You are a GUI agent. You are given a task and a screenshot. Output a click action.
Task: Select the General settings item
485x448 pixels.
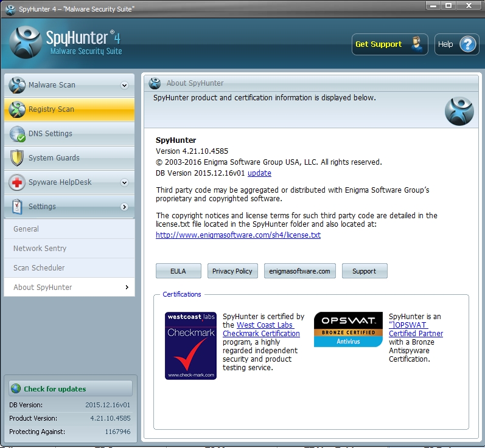69,229
